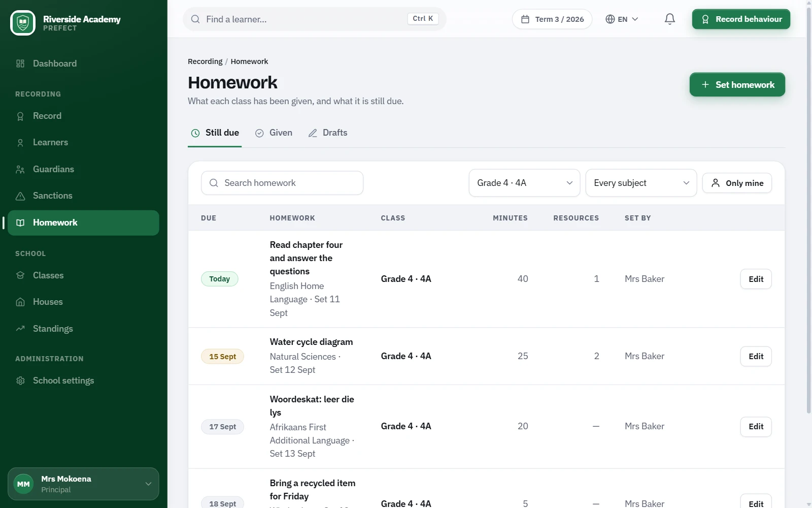Click the magnifier icon in Search homework
This screenshot has width=812, height=508.
click(x=214, y=183)
